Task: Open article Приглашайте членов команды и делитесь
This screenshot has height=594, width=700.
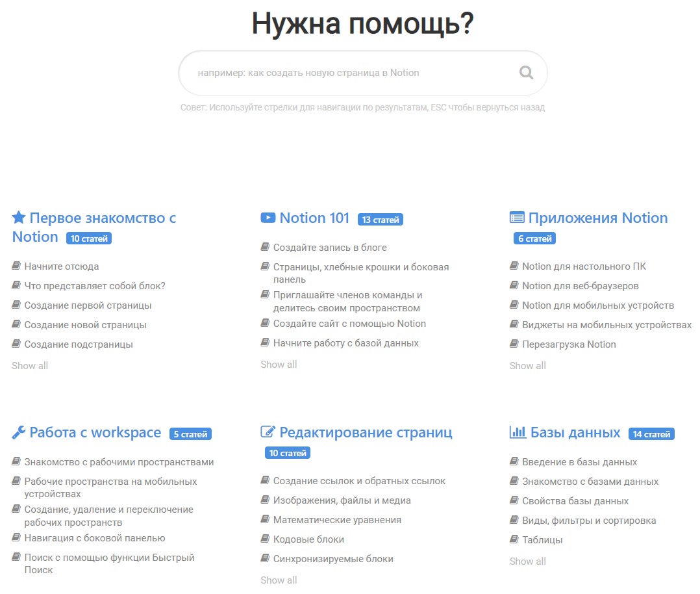Action: click(x=348, y=302)
